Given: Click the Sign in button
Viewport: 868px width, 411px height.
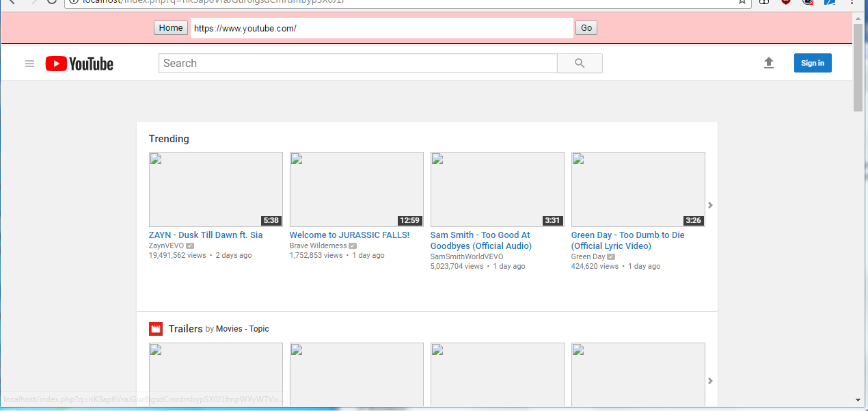Looking at the screenshot, I should [813, 63].
